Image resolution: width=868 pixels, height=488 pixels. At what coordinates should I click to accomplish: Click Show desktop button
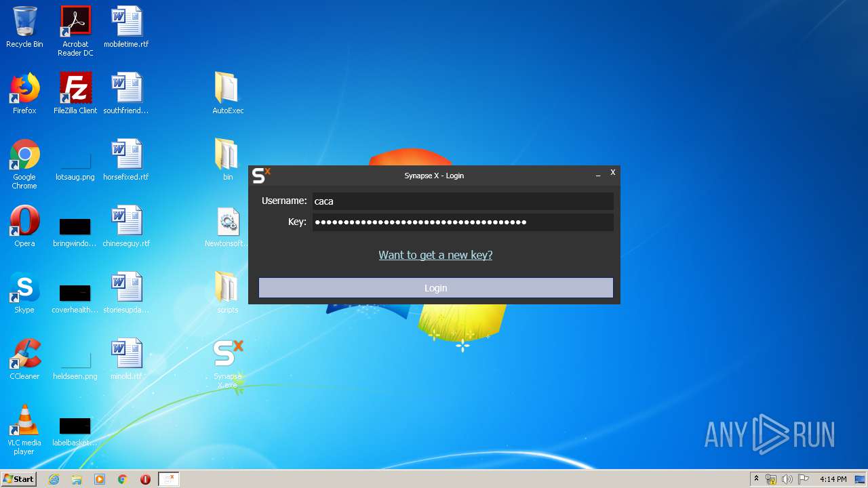(861, 479)
